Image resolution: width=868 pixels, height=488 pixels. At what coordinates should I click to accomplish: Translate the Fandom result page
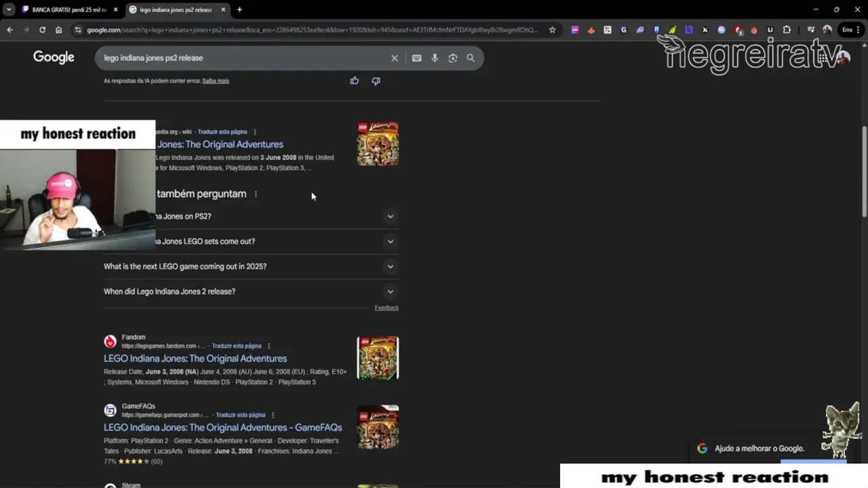coord(237,346)
